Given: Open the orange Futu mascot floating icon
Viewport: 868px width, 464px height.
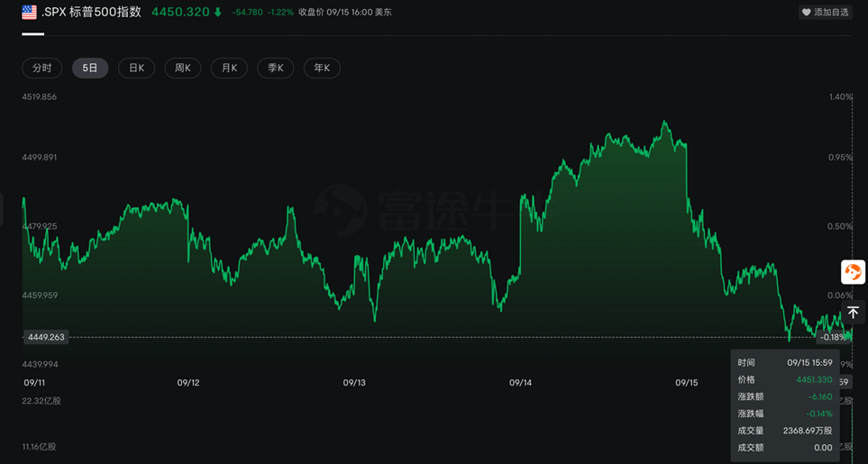Looking at the screenshot, I should pyautogui.click(x=853, y=272).
